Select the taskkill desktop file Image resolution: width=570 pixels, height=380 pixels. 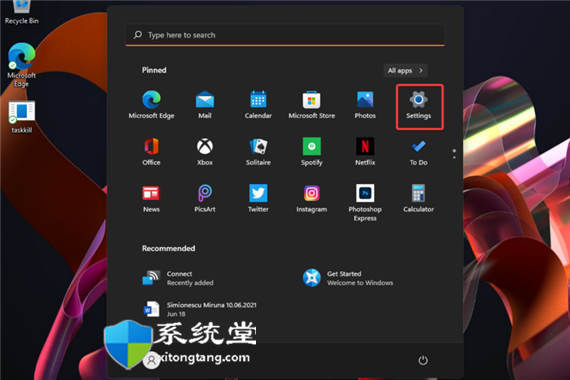point(21,117)
